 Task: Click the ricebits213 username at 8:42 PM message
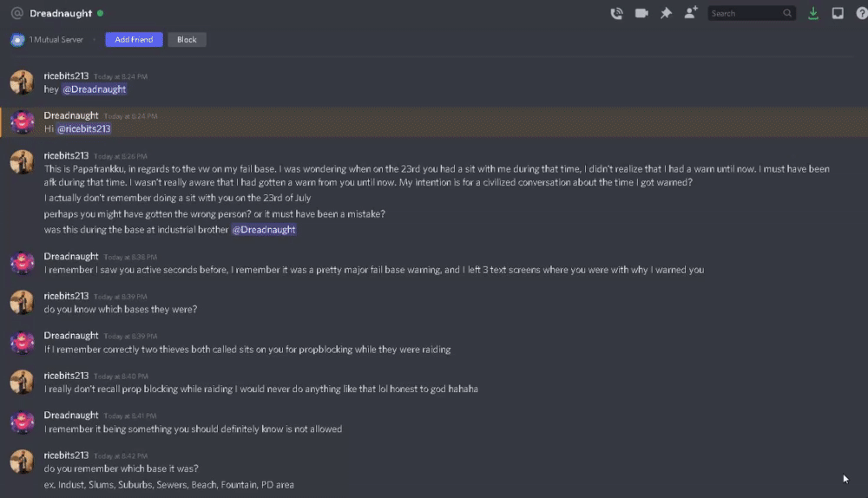coord(66,455)
